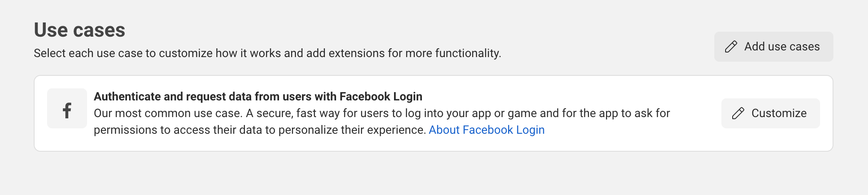Viewport: 868px width, 195px height.
Task: Click the Facebook logo icon
Action: click(x=67, y=110)
